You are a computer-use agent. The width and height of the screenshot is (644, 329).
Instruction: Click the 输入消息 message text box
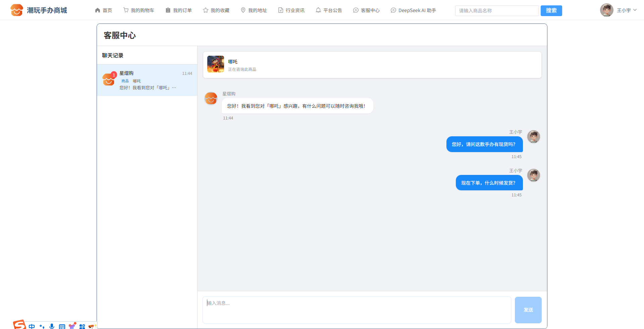[357, 310]
